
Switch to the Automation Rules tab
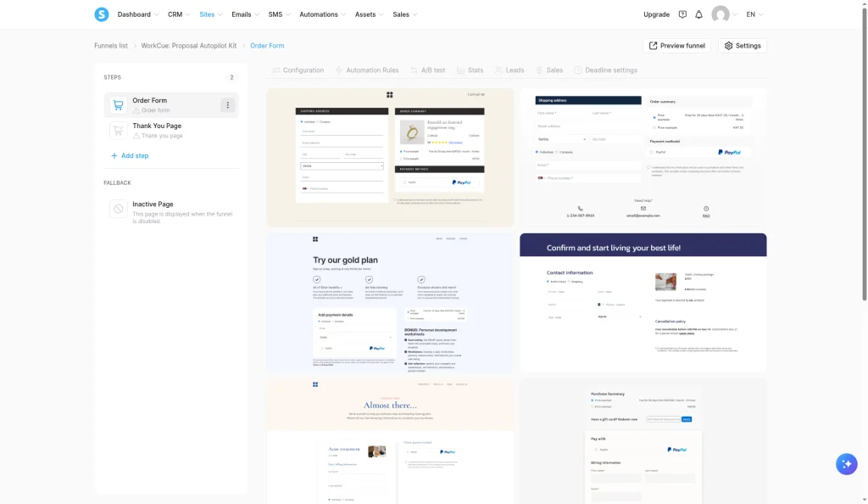click(366, 70)
